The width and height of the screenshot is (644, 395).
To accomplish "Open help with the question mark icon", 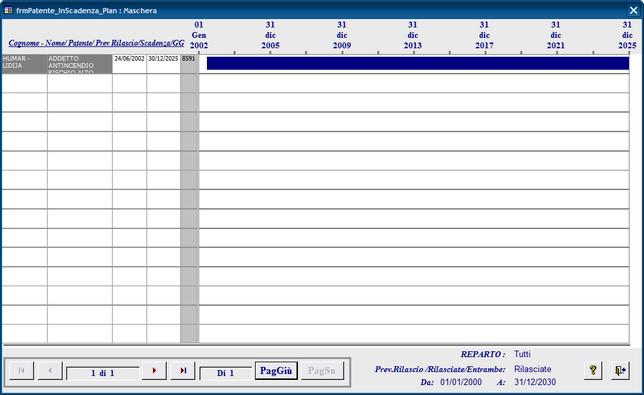I will (593, 370).
